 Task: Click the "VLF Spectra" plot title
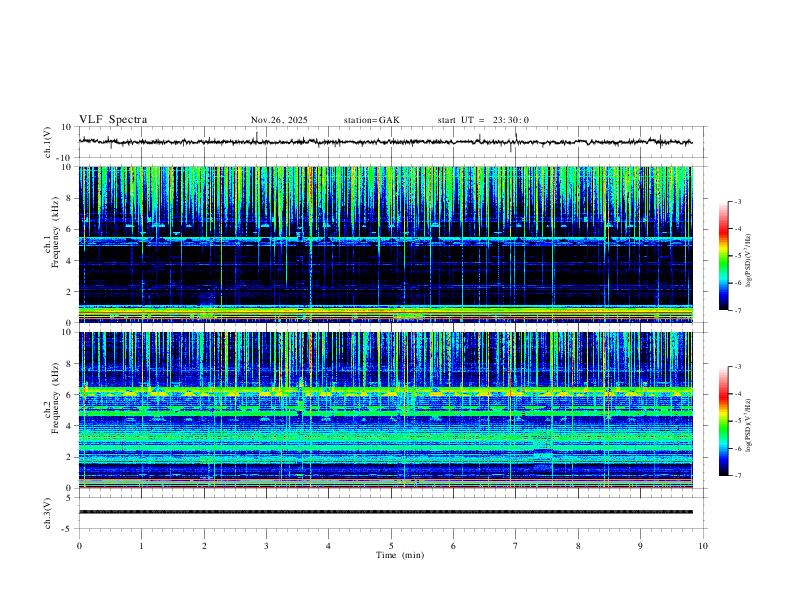coord(113,120)
